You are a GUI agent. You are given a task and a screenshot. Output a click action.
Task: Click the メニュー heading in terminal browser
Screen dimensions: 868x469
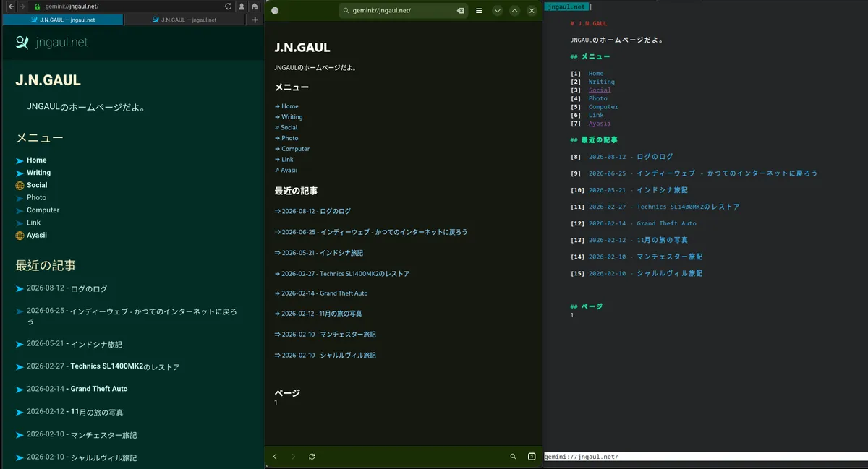[x=590, y=56]
